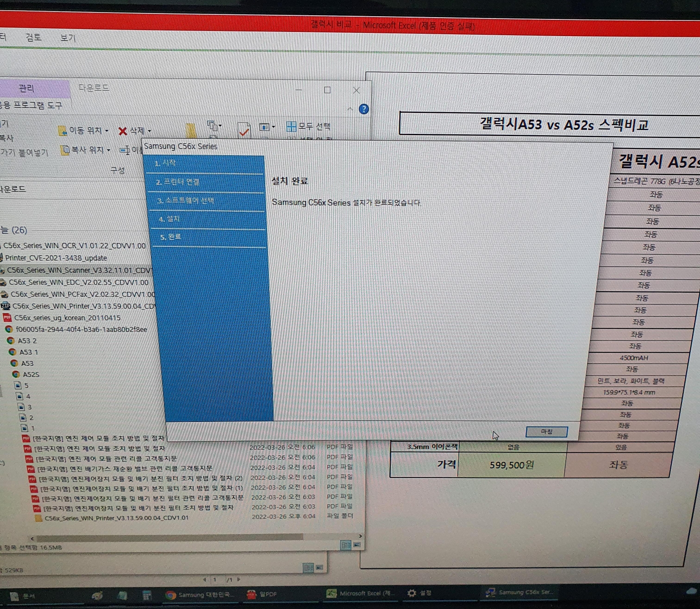Click the Excel cell 3.5mm 이어폰잭

click(x=425, y=447)
